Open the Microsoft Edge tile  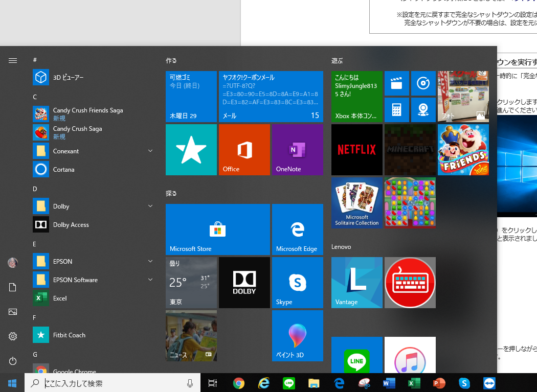pos(298,229)
